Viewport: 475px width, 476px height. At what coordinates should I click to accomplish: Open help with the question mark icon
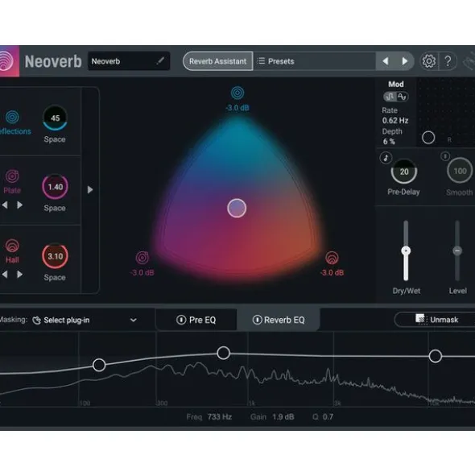(x=448, y=61)
